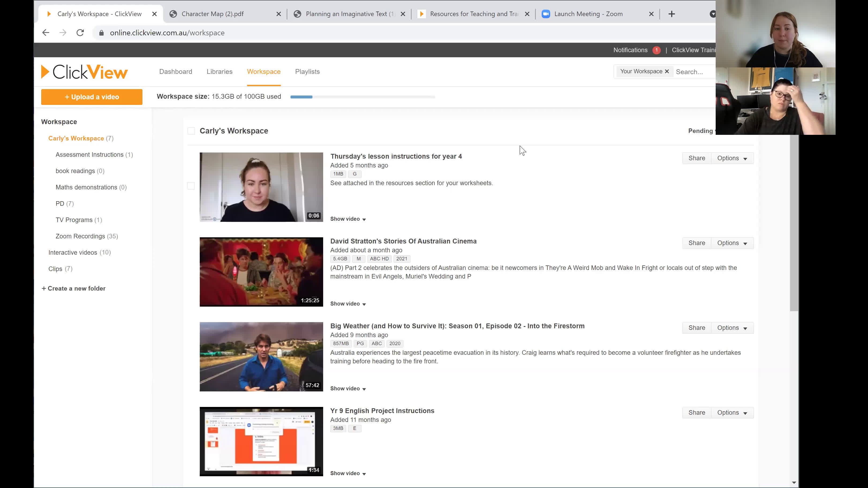868x488 pixels.
Task: Switch to the Playlists section
Action: [307, 71]
